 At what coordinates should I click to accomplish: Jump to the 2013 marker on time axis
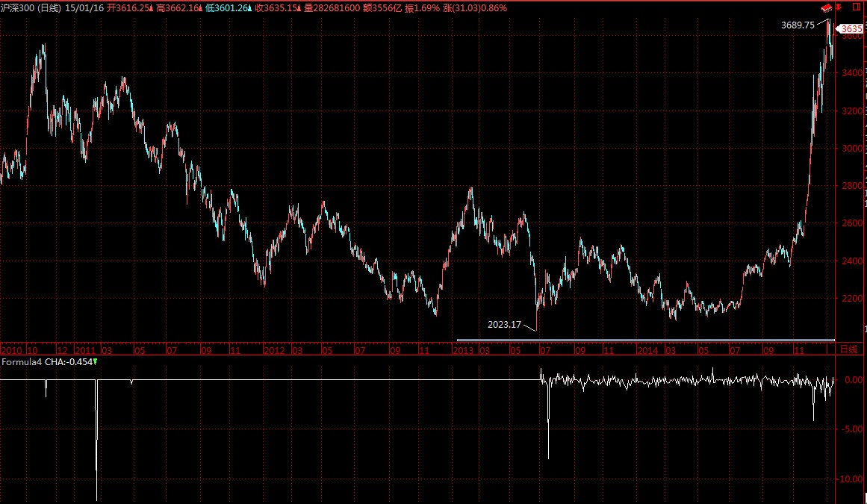463,350
